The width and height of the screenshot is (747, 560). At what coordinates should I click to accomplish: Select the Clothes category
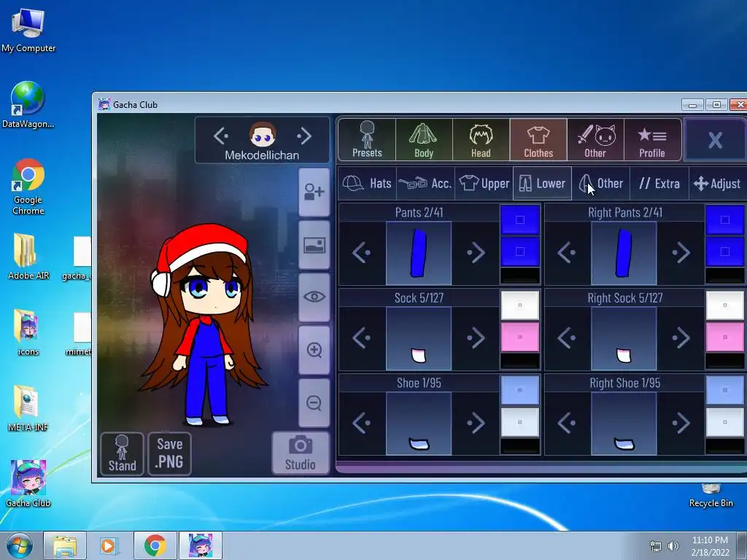click(x=538, y=139)
